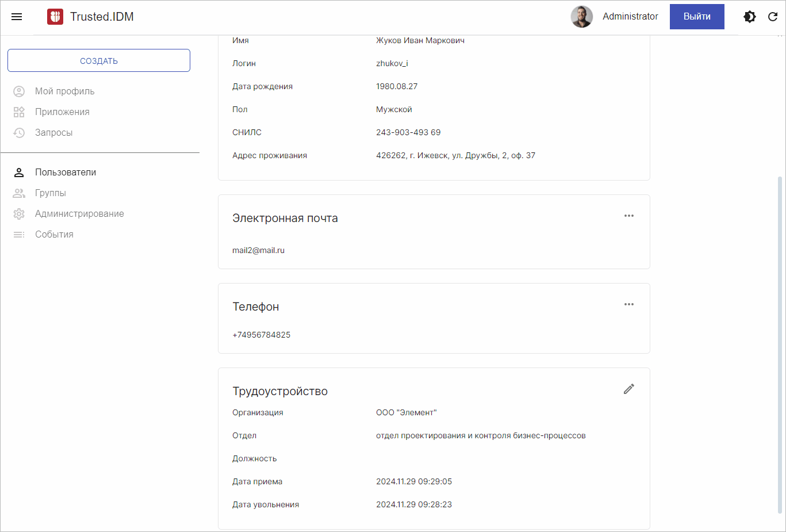The width and height of the screenshot is (786, 532).
Task: Edit Трудоустройство with the pencil icon
Action: (x=628, y=389)
